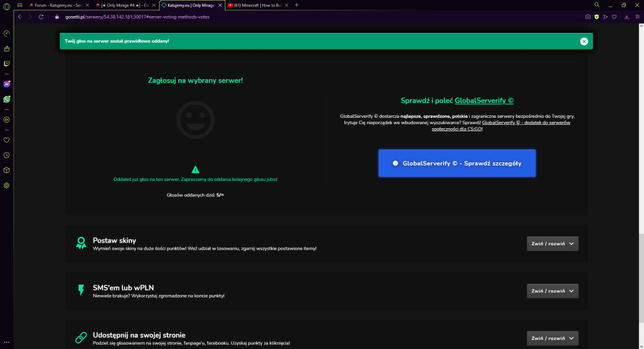Screen dimensions: 644x349
Task: Expand the Udostępnij na swojej stronie section
Action: point(553,338)
